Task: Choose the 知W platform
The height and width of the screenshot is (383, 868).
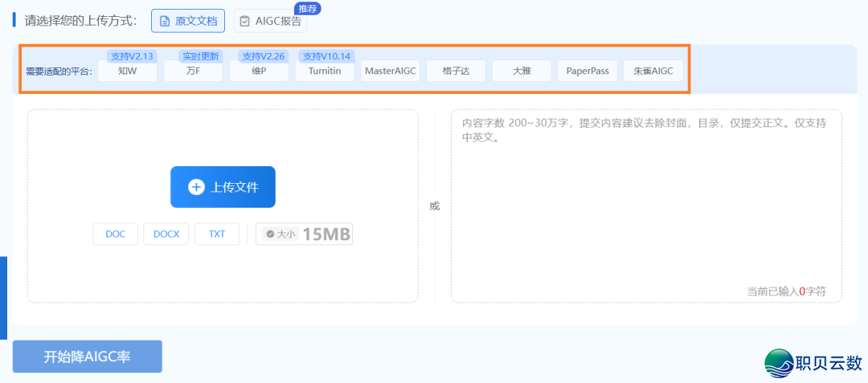Action: click(127, 71)
